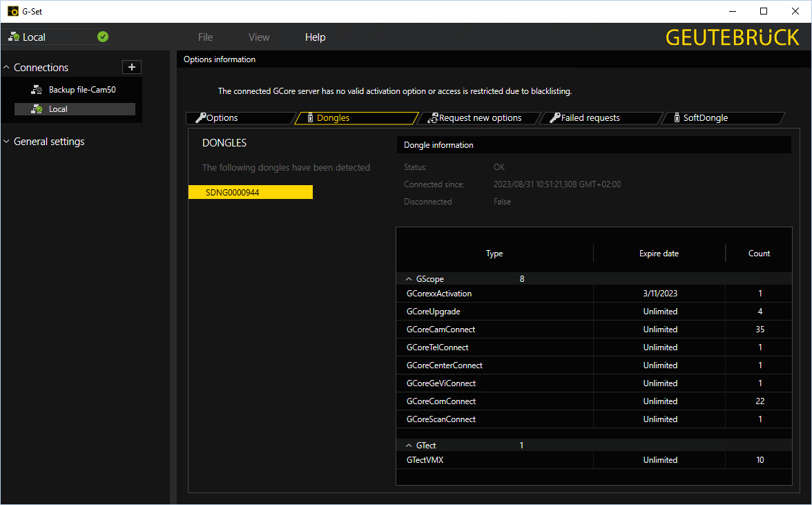The image size is (812, 505).
Task: Click the dongle icon on SoftDongle tab
Action: click(x=677, y=118)
